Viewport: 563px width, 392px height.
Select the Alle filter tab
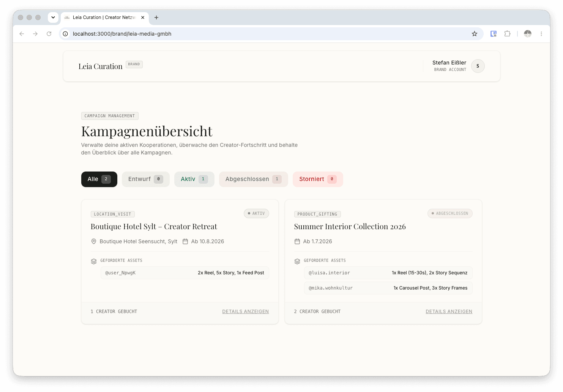click(99, 179)
